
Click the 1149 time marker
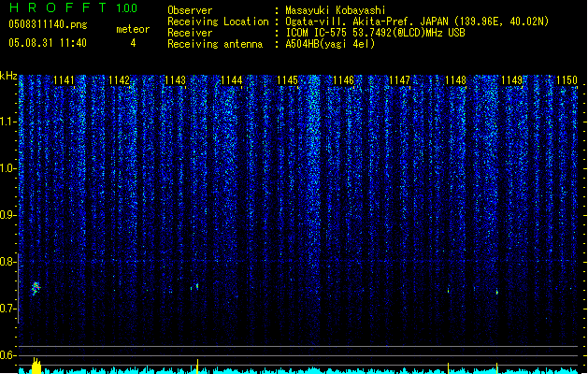(x=512, y=80)
